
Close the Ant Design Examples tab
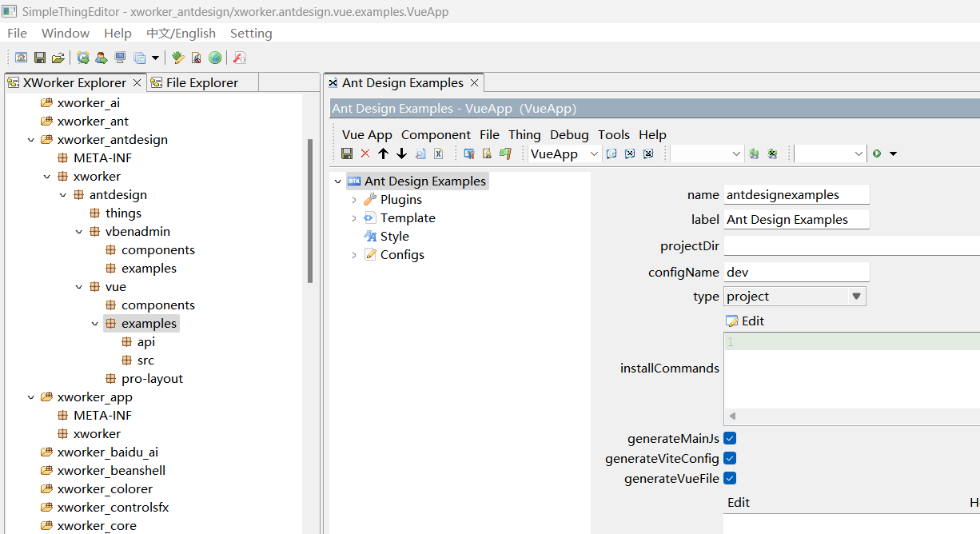click(x=474, y=82)
